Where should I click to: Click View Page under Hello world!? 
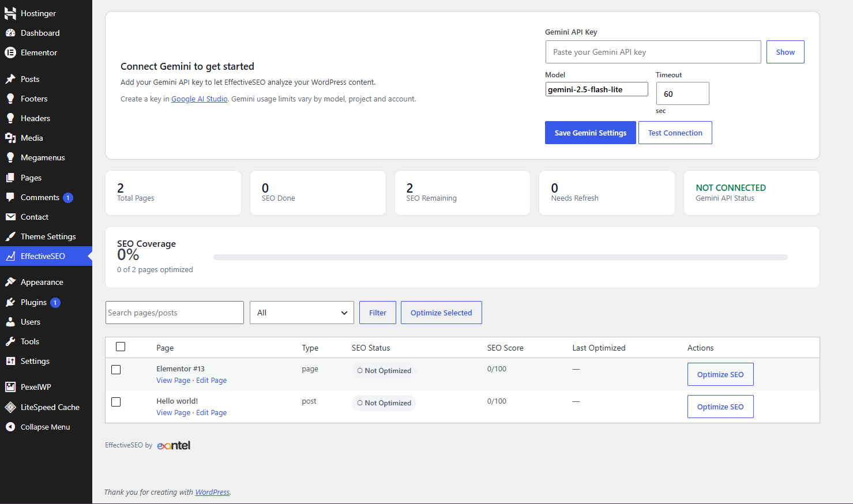(x=173, y=413)
